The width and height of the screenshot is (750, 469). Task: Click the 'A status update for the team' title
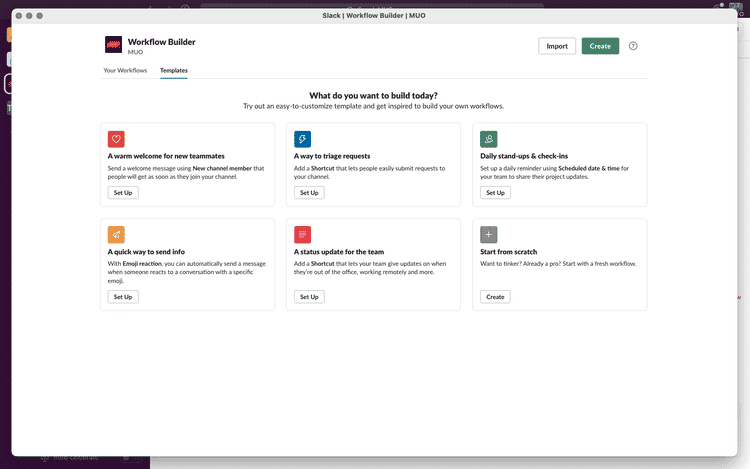339,251
